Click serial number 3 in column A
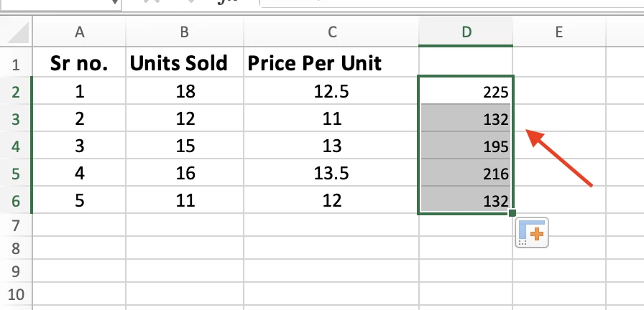The width and height of the screenshot is (644, 310). (x=79, y=146)
